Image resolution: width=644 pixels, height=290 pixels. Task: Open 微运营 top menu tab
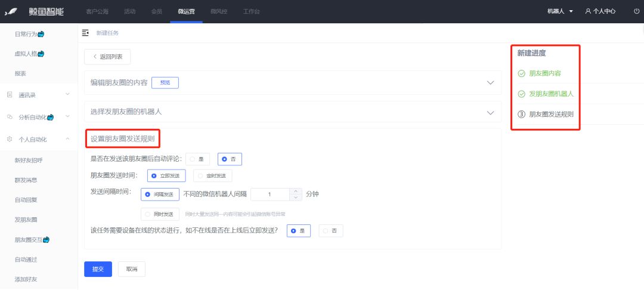coord(187,11)
